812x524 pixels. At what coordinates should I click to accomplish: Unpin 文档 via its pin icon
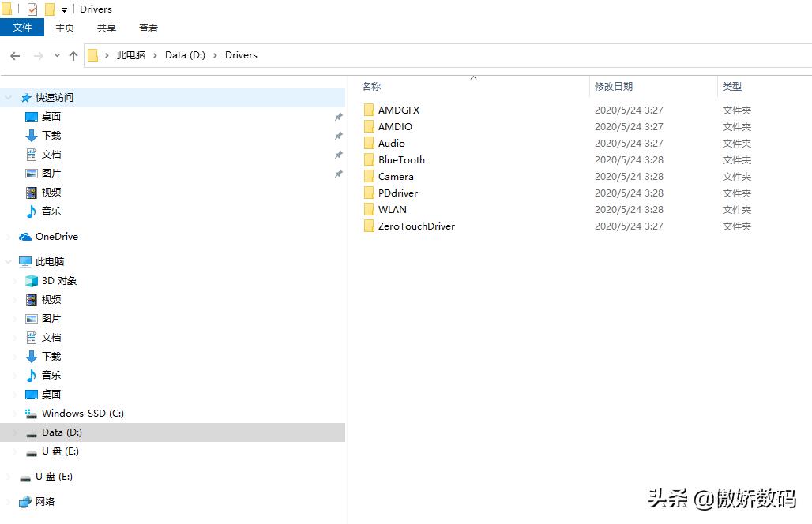click(x=338, y=155)
